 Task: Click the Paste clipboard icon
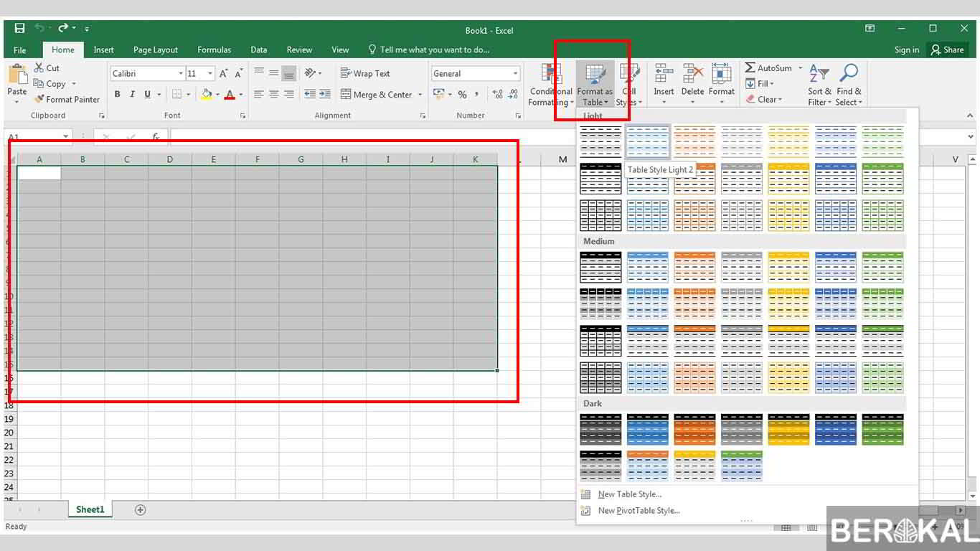point(17,75)
